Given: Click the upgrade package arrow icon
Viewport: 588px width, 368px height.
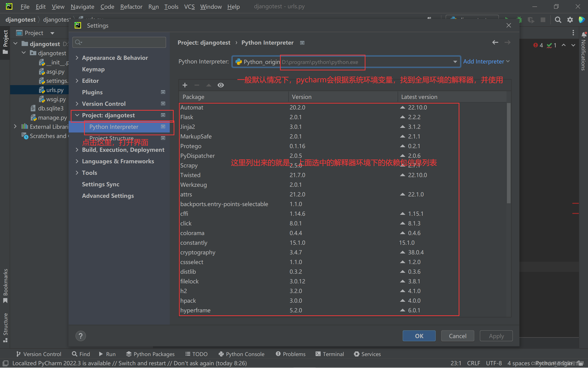Looking at the screenshot, I should point(209,85).
